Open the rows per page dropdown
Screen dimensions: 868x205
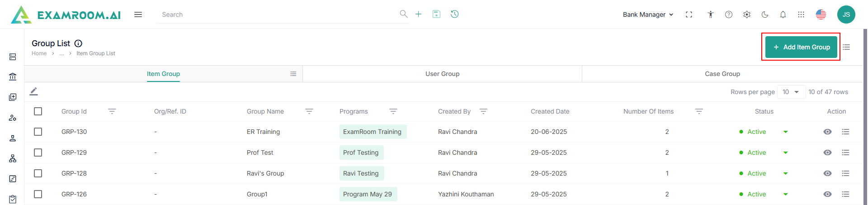791,92
